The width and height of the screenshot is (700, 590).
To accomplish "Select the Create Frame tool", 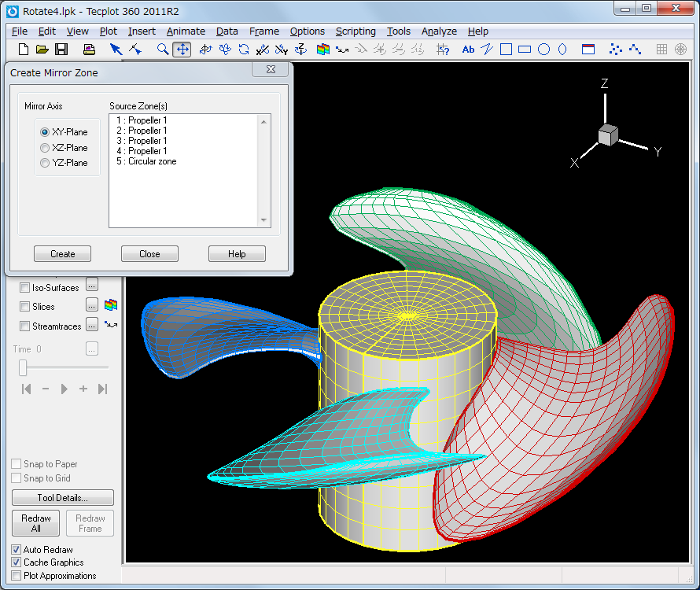I will (588, 49).
